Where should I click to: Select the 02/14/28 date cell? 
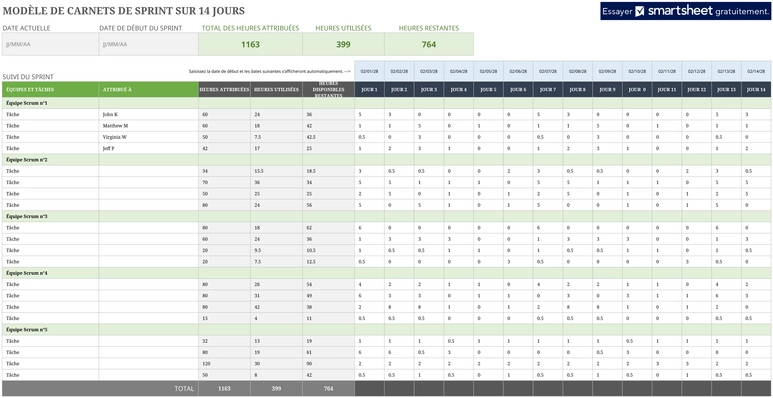[756, 71]
